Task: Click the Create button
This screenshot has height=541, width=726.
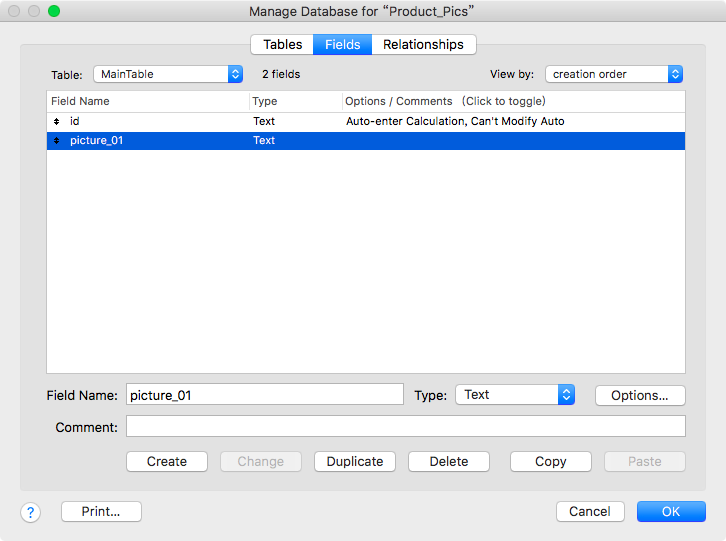Action: pyautogui.click(x=167, y=461)
